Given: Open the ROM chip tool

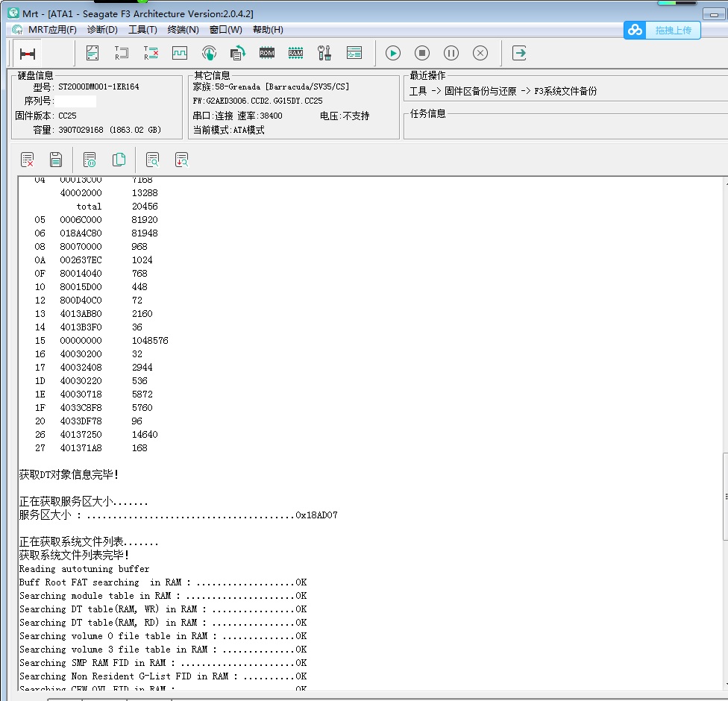Looking at the screenshot, I should coord(267,53).
